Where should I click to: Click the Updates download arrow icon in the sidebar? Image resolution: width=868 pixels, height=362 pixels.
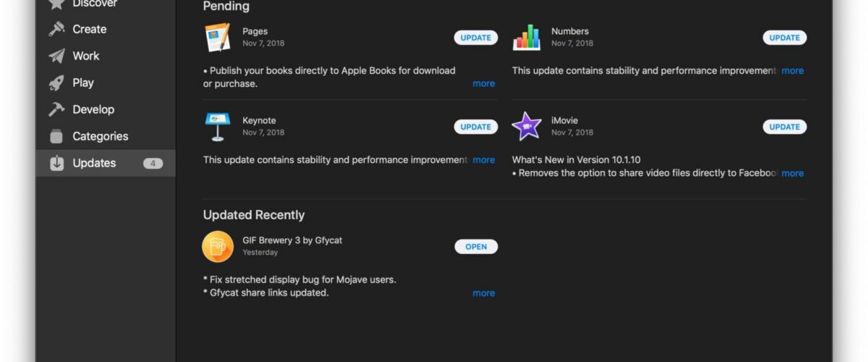pyautogui.click(x=56, y=163)
